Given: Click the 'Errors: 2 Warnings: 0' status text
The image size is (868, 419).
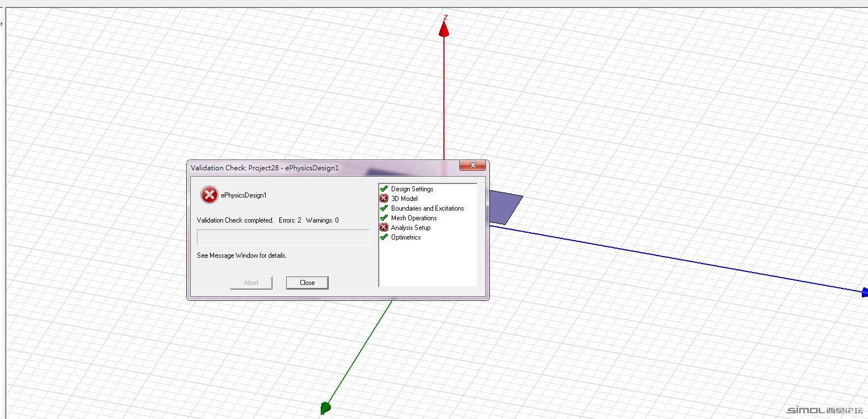Looking at the screenshot, I should (x=309, y=220).
